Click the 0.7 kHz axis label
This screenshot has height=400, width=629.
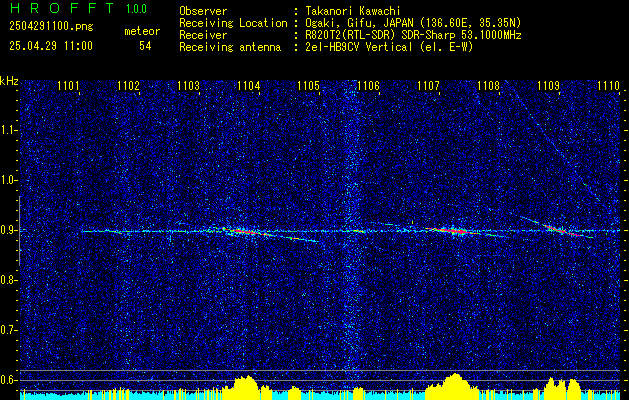click(8, 331)
